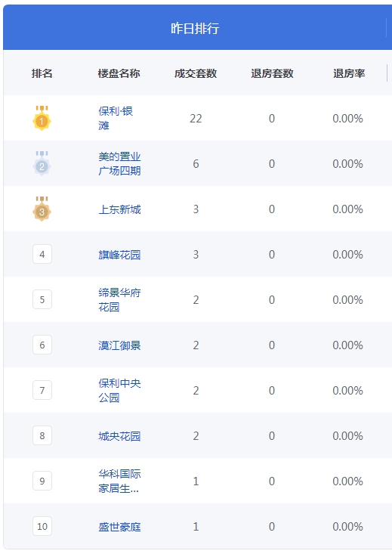Click the silver rank 2 medal icon
This screenshot has width=392, height=551.
[x=42, y=163]
